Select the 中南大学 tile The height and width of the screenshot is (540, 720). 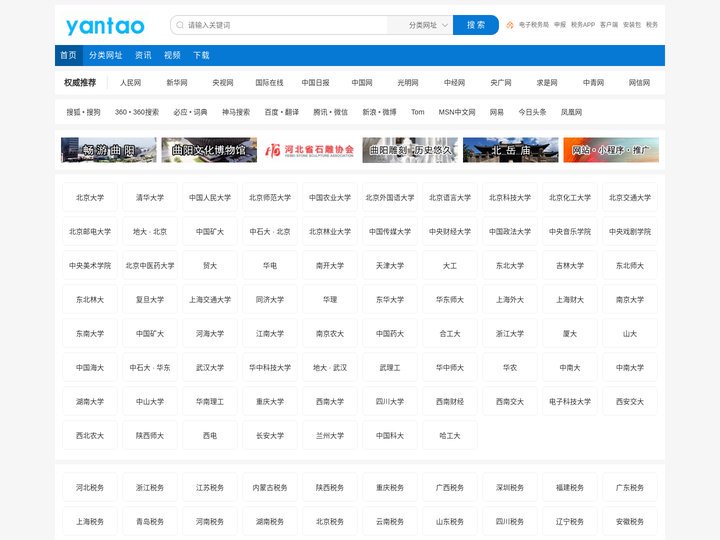630,367
